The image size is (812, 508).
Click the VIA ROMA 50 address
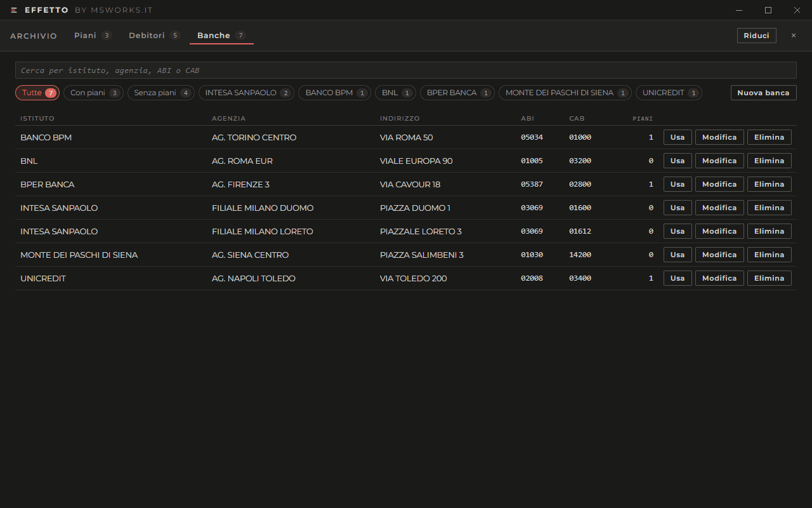pyautogui.click(x=407, y=137)
